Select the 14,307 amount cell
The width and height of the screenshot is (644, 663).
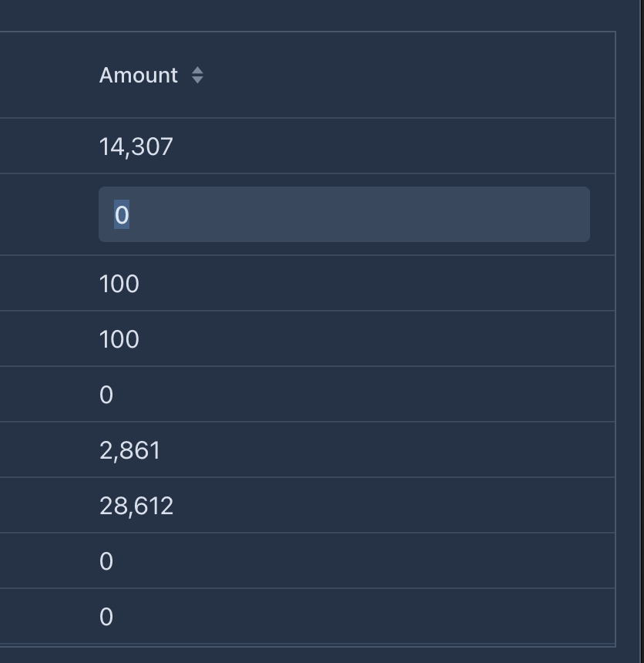click(x=136, y=146)
